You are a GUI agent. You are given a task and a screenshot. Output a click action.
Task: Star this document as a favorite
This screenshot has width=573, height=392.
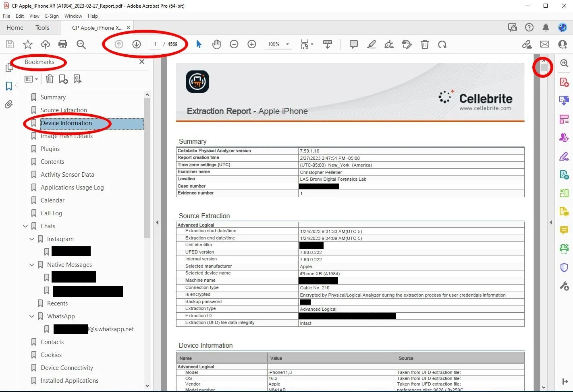coord(27,44)
